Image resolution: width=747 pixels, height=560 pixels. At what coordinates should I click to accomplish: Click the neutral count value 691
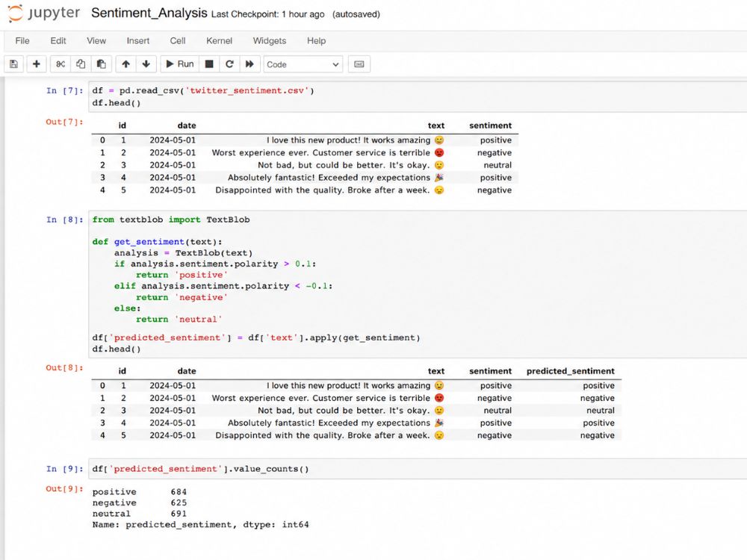179,514
